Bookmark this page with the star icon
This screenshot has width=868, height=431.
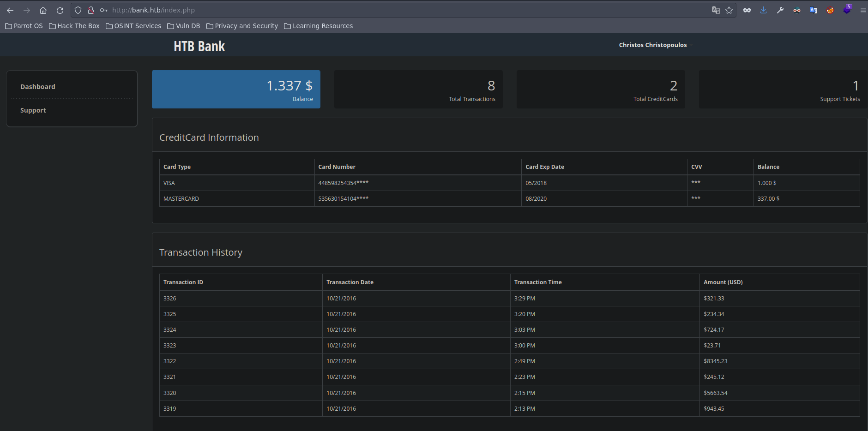pos(729,10)
